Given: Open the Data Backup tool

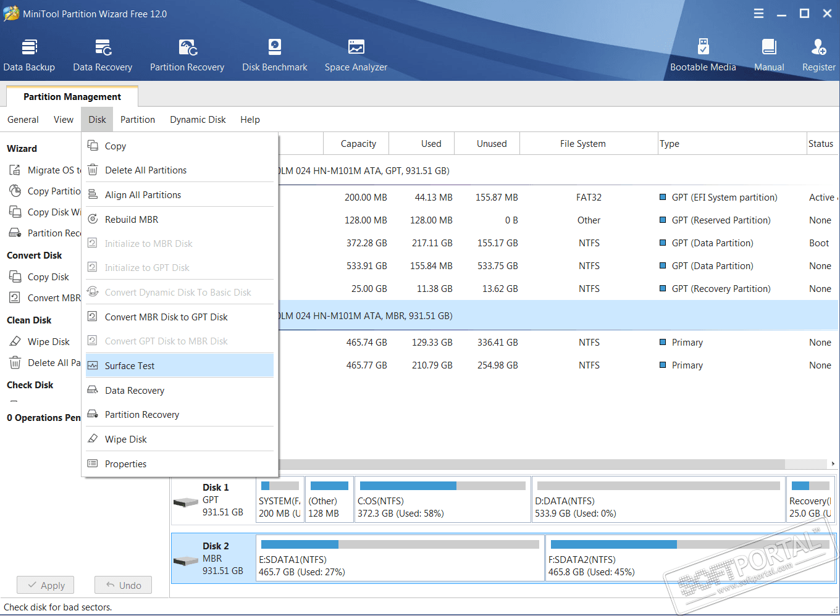Looking at the screenshot, I should [29, 55].
